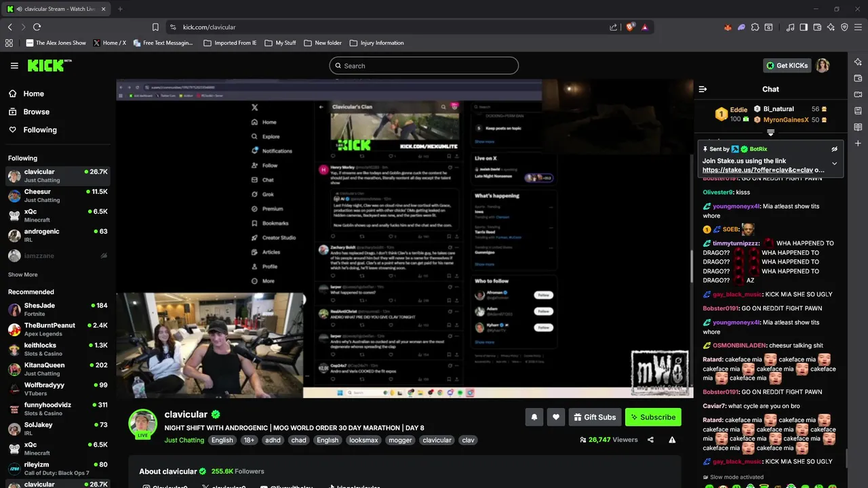868x488 pixels.
Task: Open Wolfbradyyy VTubers channel
Action: click(58, 389)
